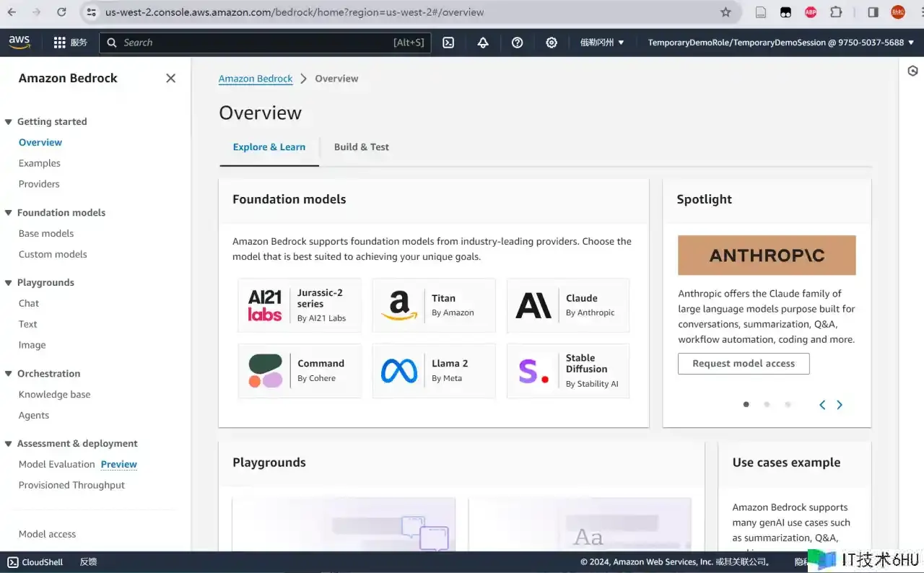Image resolution: width=924 pixels, height=573 pixels.
Task: Select Overview in the side navigation
Action: tap(40, 143)
